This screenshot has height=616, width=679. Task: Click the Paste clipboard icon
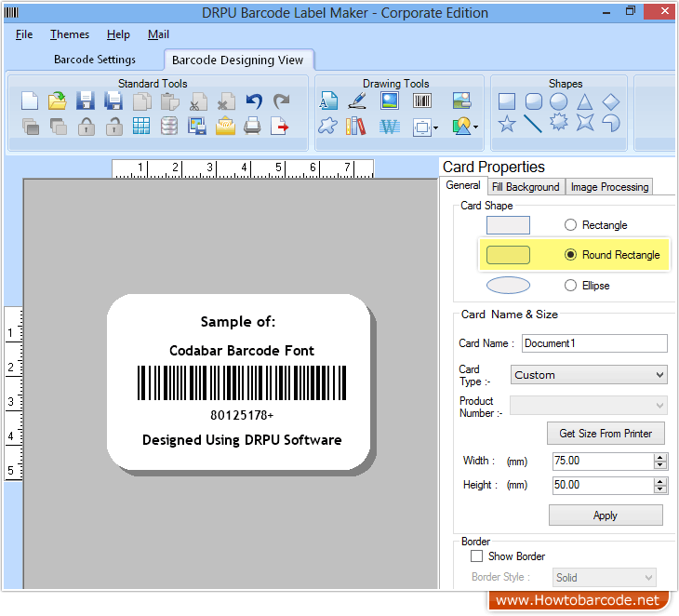point(169,101)
